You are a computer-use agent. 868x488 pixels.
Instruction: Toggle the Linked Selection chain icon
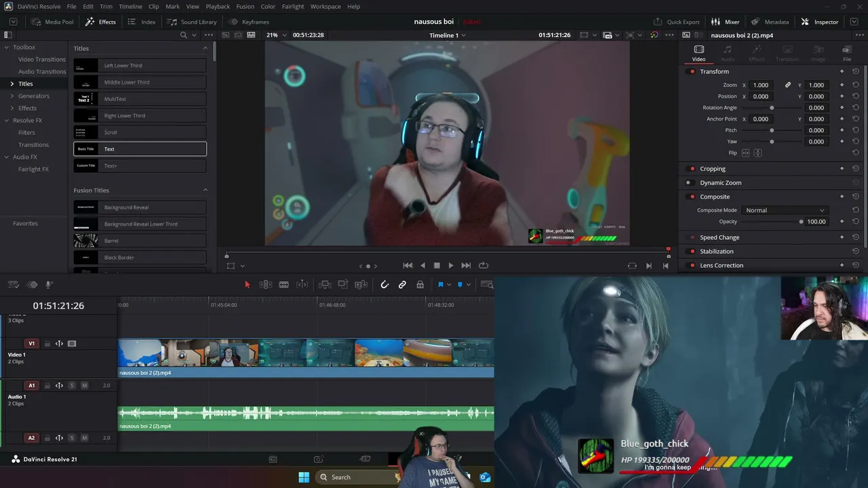point(402,285)
